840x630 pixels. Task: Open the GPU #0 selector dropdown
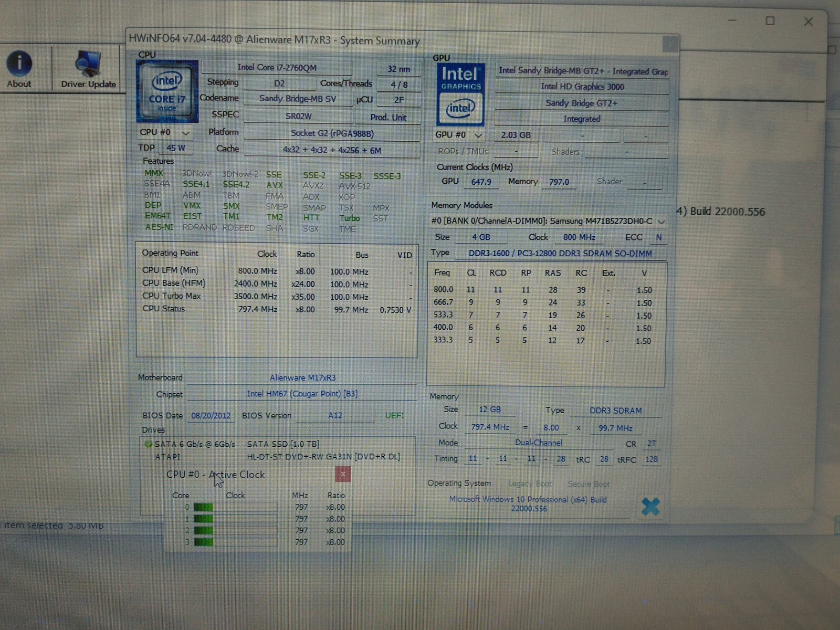459,135
